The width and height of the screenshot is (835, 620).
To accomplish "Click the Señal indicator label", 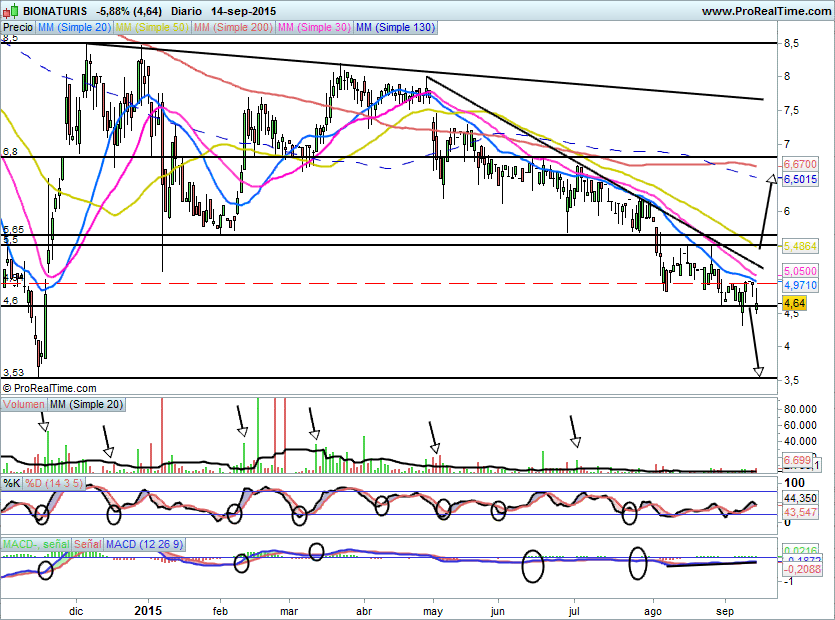I will click(87, 544).
